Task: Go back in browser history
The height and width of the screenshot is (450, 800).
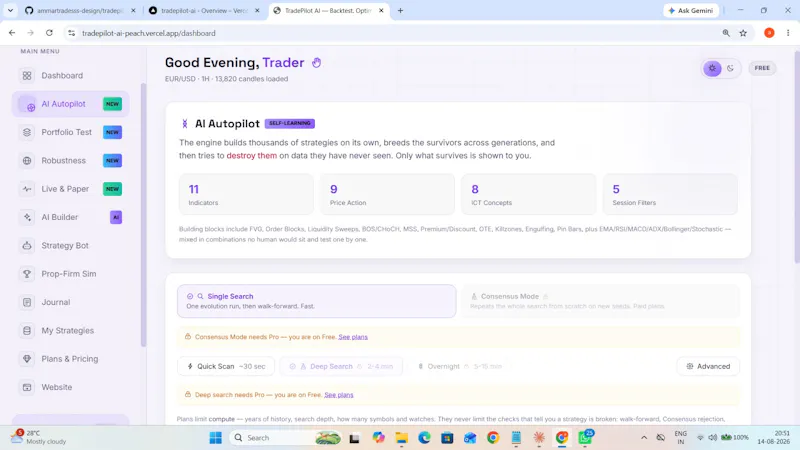Action: tap(12, 33)
